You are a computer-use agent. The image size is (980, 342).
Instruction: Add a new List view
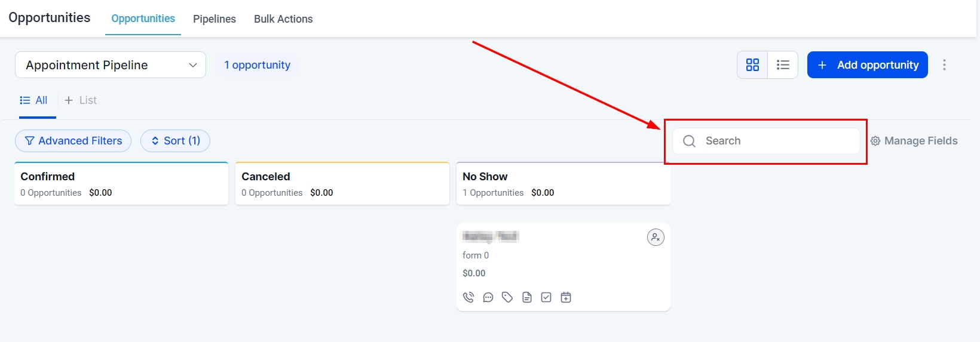coord(81,100)
